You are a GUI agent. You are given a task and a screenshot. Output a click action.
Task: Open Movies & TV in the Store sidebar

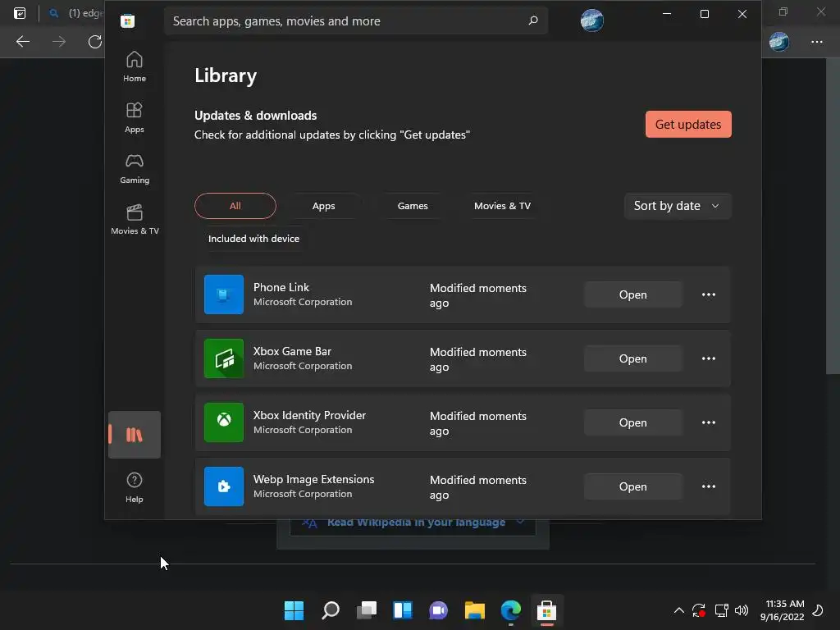pos(134,219)
